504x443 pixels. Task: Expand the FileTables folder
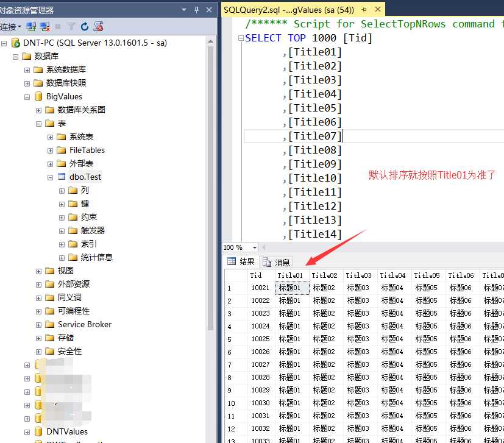50,151
